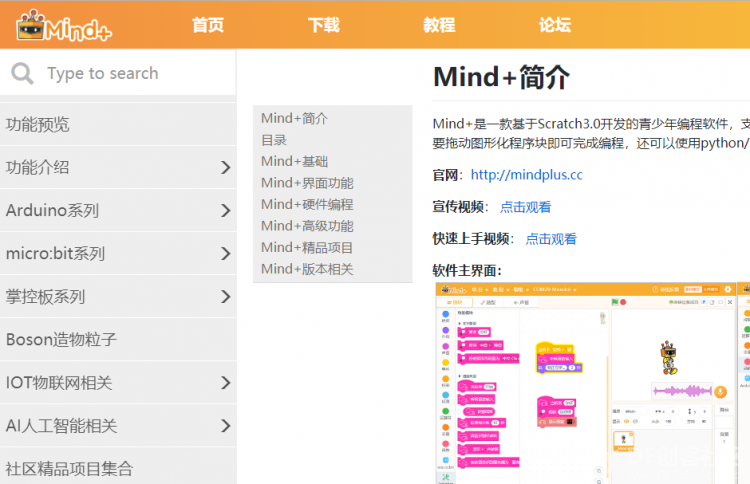Expand the IOT物联网相关 chevron
This screenshot has width=750, height=484.
pyautogui.click(x=226, y=383)
